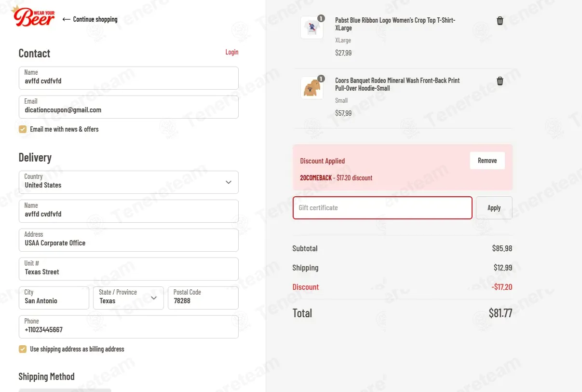Edit the Address field

pos(129,240)
